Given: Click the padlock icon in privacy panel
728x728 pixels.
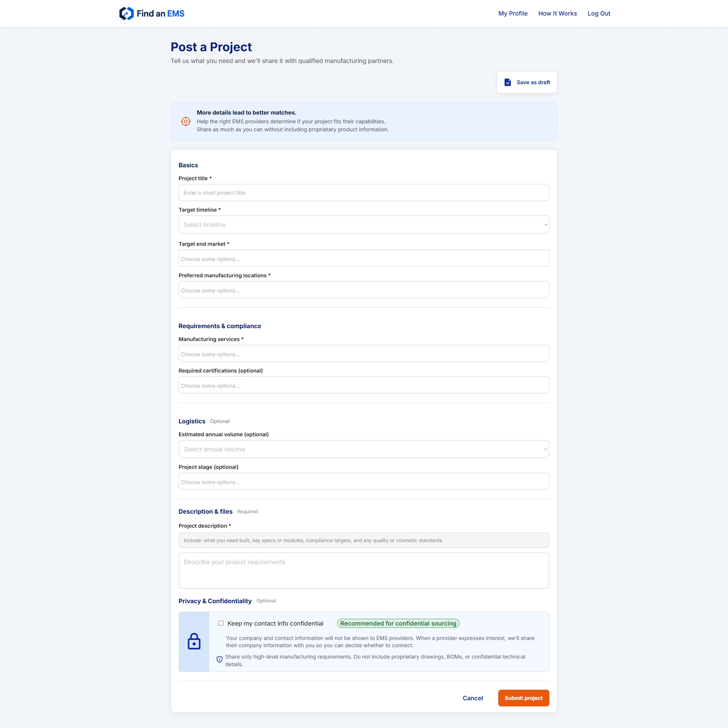Looking at the screenshot, I should 194,641.
